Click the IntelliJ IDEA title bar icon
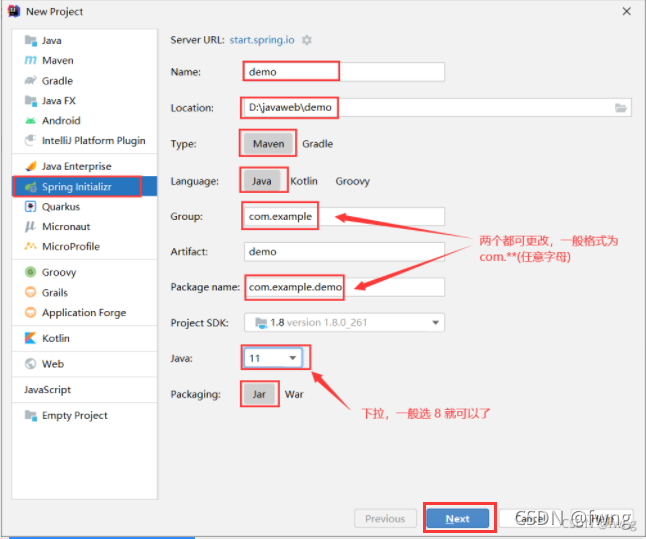Image resolution: width=646 pixels, height=539 pixels. coord(14,11)
